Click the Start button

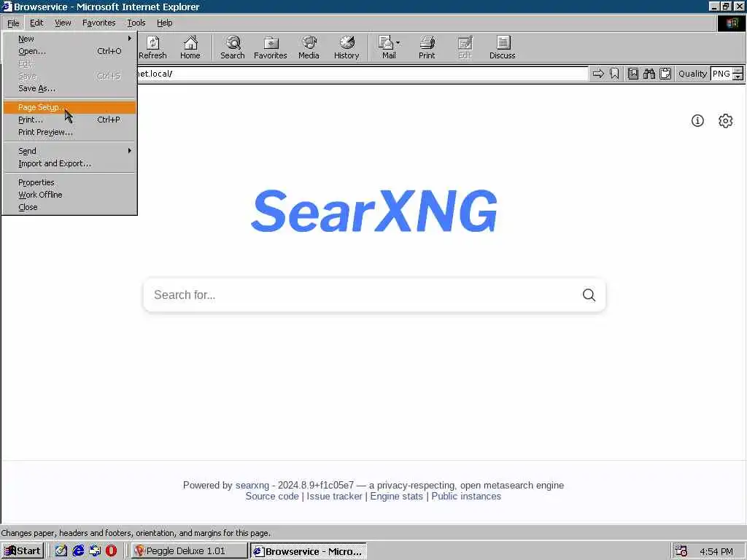(x=23, y=551)
